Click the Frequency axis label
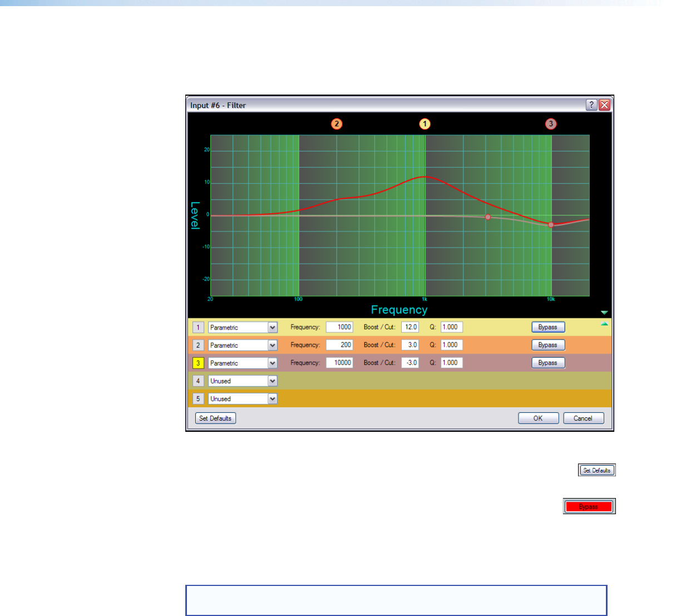 point(399,309)
